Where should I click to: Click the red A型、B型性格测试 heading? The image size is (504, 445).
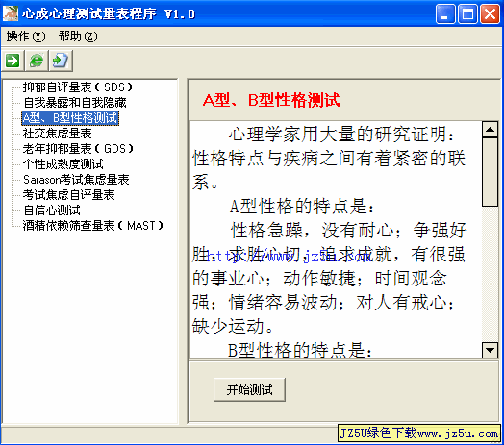(271, 100)
